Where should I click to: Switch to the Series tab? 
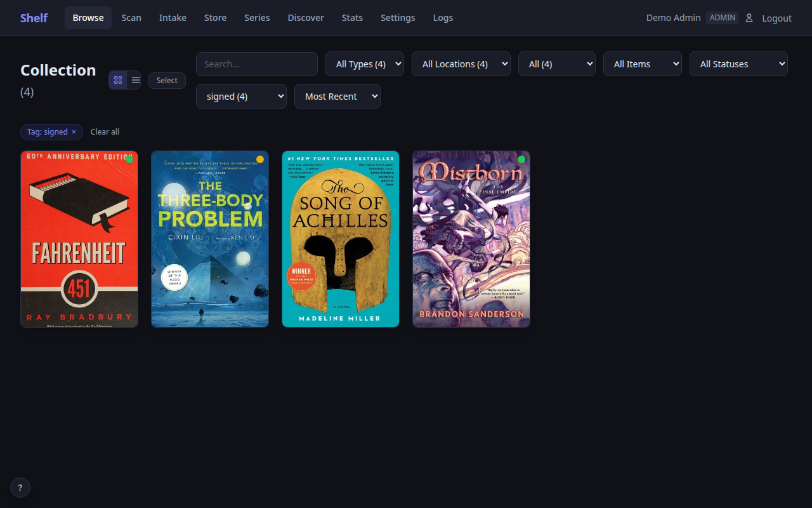[x=257, y=18]
